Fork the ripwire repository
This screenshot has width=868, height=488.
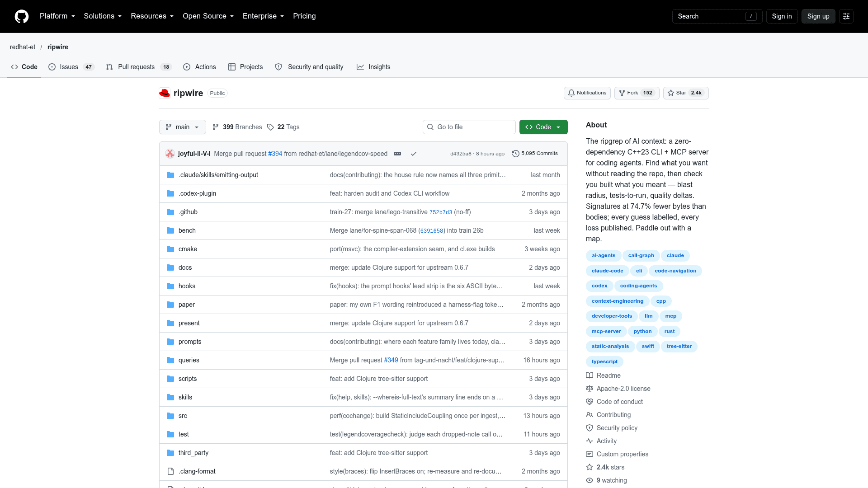tap(637, 93)
